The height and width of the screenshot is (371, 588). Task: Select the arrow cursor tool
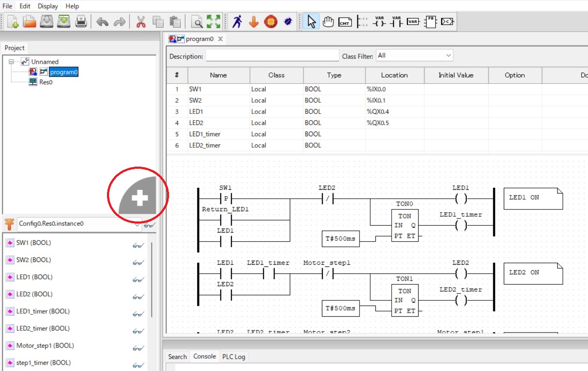[312, 21]
